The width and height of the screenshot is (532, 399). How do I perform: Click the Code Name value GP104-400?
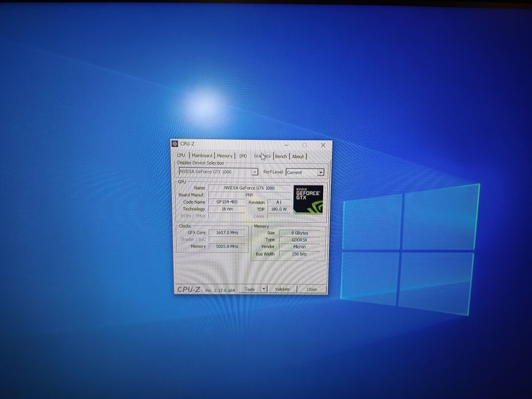[x=227, y=202]
